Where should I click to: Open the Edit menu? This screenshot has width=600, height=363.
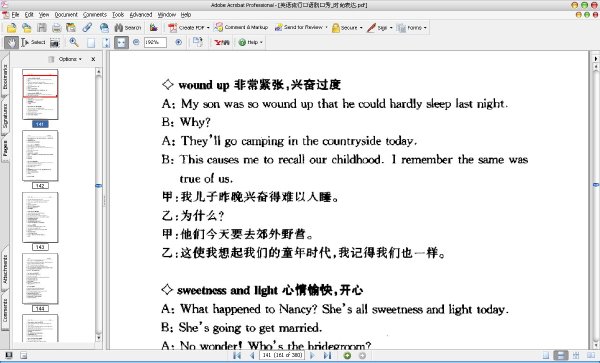coord(29,15)
